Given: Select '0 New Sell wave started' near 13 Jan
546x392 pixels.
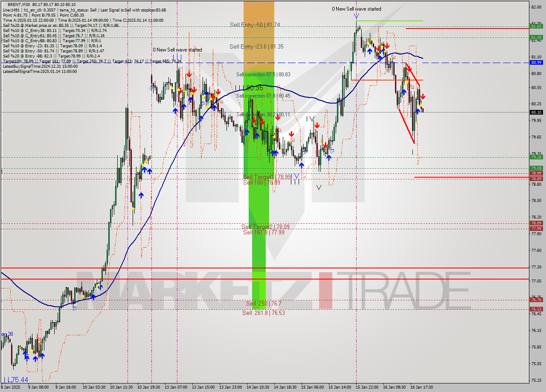Looking at the screenshot, I should point(177,50).
